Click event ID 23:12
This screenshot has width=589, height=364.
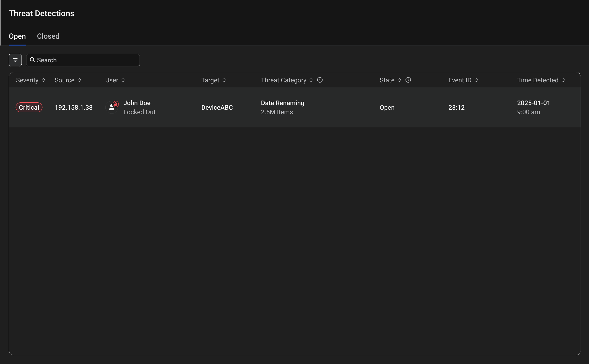point(456,107)
